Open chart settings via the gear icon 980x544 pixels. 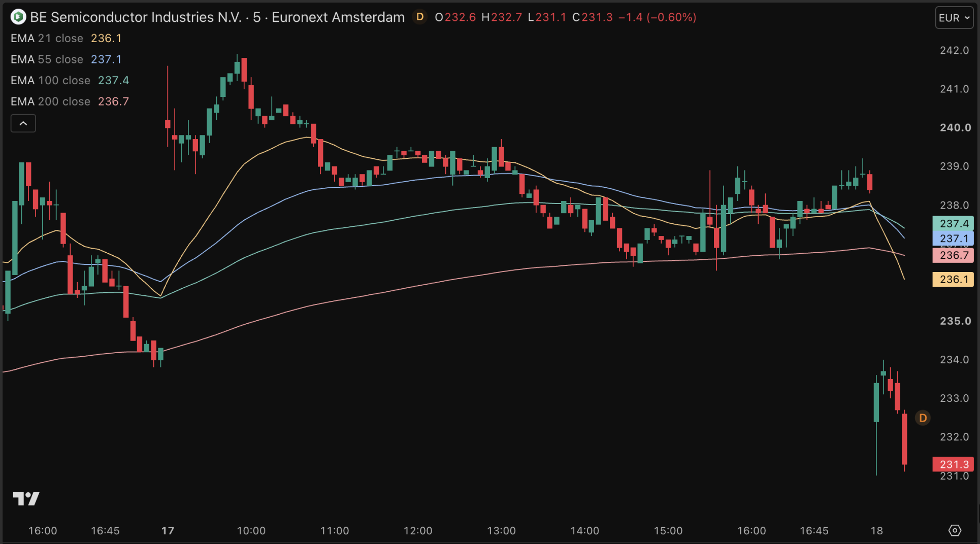point(955,530)
